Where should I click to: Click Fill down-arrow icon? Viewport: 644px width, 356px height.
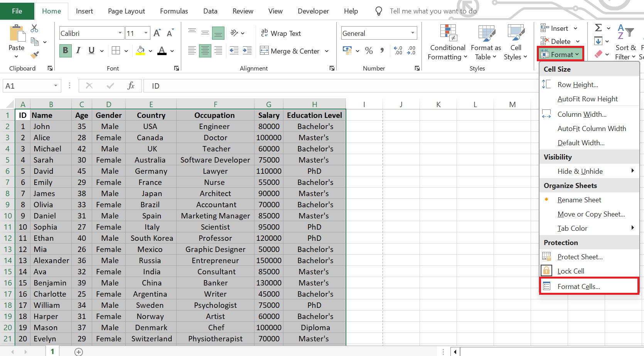[x=598, y=41]
